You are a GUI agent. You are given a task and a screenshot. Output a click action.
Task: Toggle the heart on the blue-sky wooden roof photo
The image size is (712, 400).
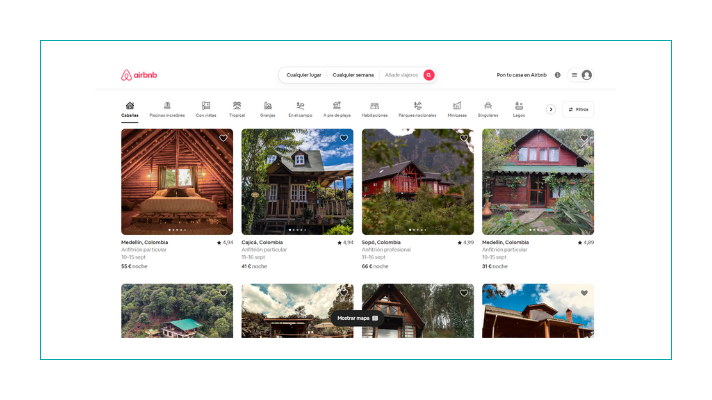584,293
